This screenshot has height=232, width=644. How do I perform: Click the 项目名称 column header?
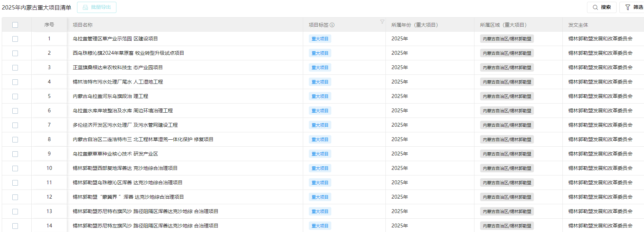click(x=83, y=25)
